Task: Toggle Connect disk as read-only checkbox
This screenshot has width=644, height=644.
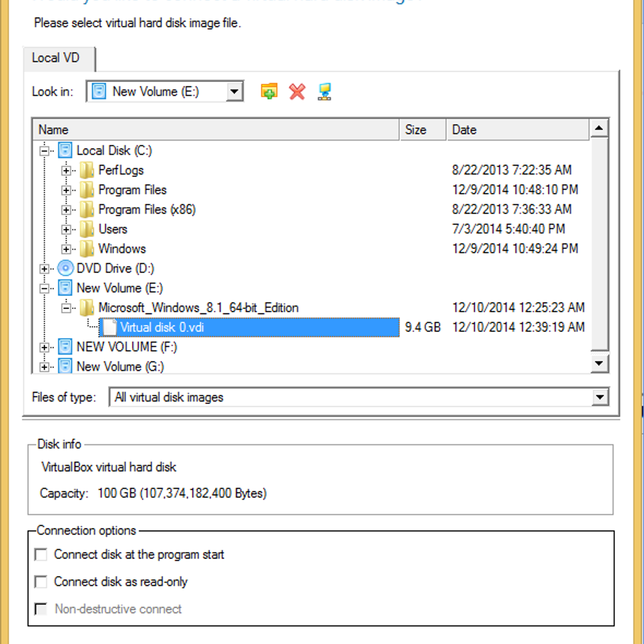Action: click(x=41, y=582)
